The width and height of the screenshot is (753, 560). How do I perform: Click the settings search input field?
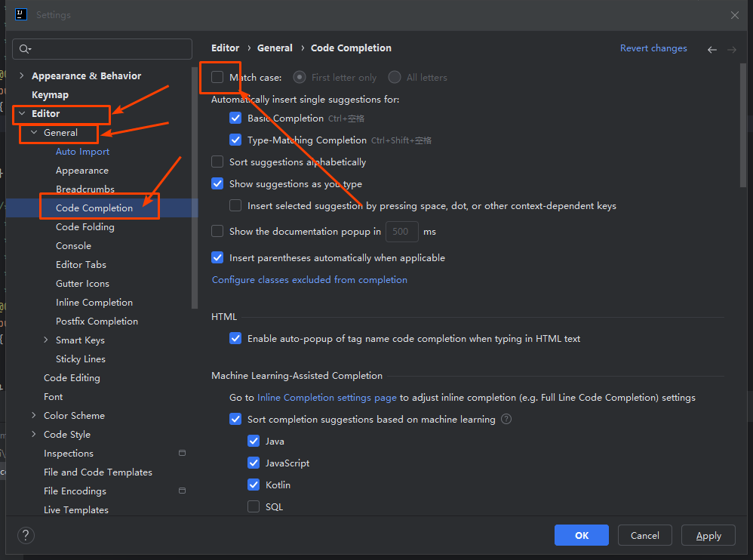[103, 49]
